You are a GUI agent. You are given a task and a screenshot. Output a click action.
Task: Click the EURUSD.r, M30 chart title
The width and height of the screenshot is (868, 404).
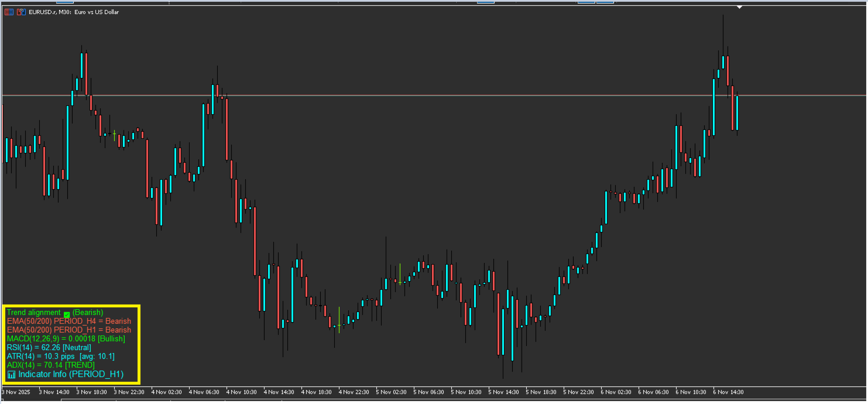click(74, 12)
